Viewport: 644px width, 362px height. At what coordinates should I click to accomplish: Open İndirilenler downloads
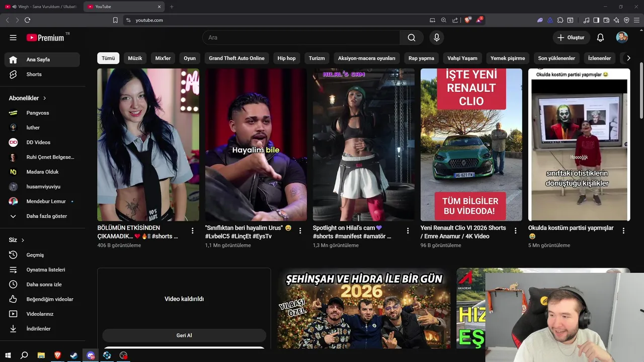[42, 329]
